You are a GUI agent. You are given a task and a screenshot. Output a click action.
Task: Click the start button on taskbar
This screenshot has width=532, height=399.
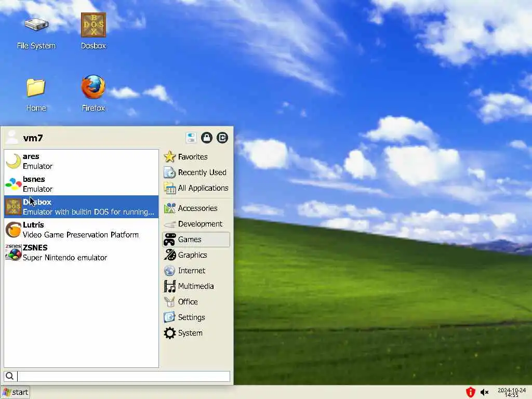click(x=15, y=393)
